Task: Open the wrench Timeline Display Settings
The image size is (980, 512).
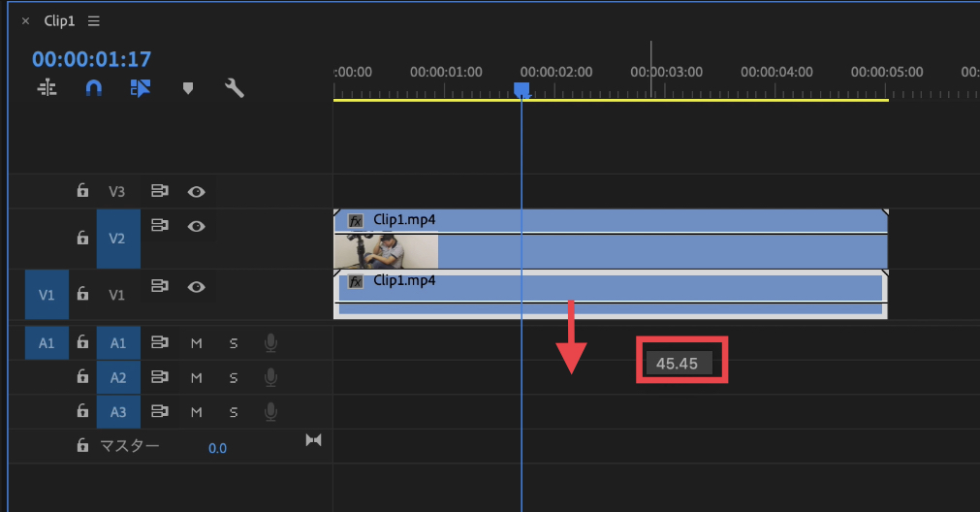Action: click(234, 88)
